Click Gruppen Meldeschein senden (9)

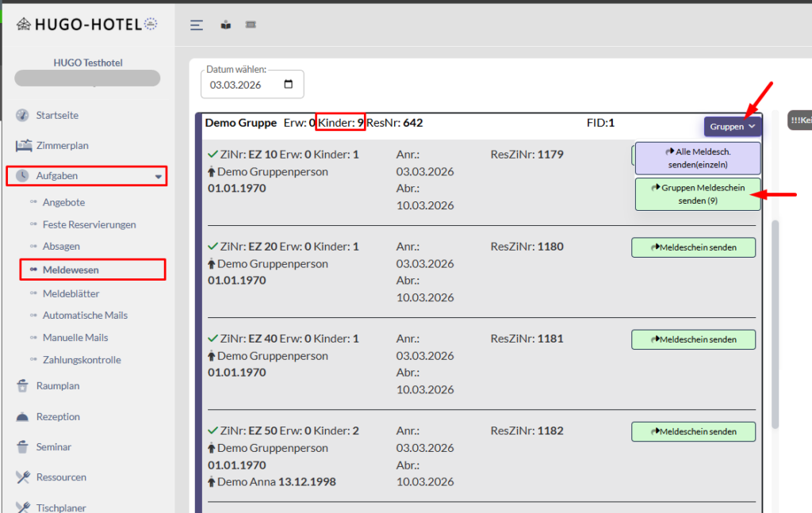[x=697, y=194]
